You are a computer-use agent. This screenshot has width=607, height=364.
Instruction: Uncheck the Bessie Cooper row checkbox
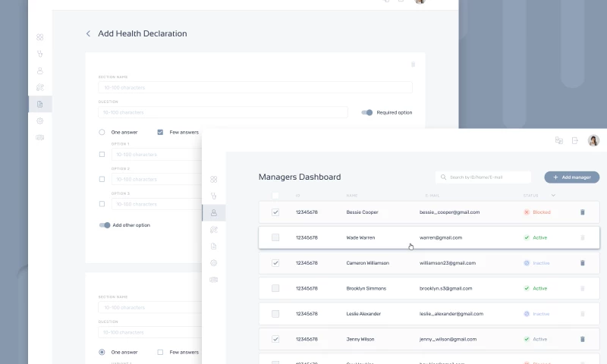pyautogui.click(x=275, y=212)
